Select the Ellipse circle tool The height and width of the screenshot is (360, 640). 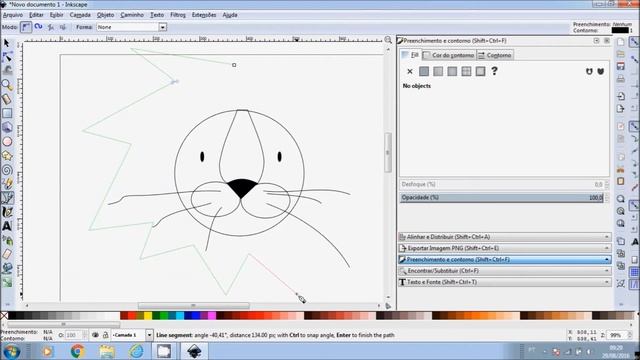pyautogui.click(x=7, y=142)
